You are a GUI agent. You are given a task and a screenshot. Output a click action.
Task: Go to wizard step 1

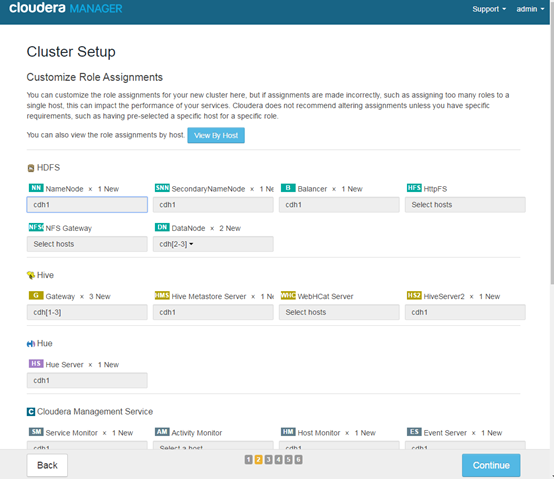pyautogui.click(x=248, y=459)
